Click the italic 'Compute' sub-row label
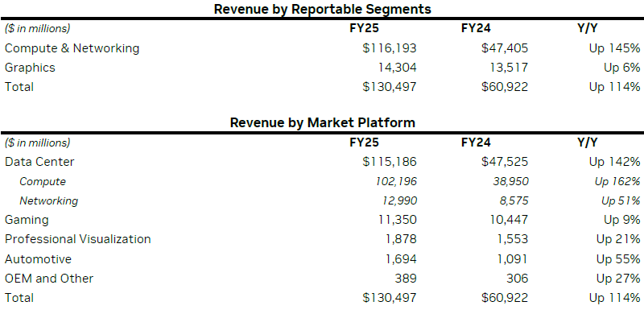644x314 pixels. [43, 181]
